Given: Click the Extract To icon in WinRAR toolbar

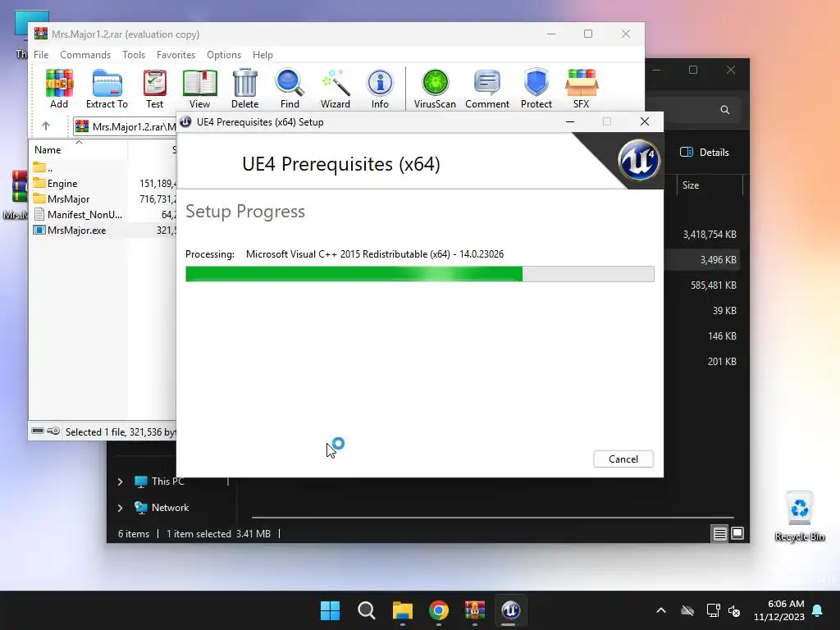Looking at the screenshot, I should (107, 89).
